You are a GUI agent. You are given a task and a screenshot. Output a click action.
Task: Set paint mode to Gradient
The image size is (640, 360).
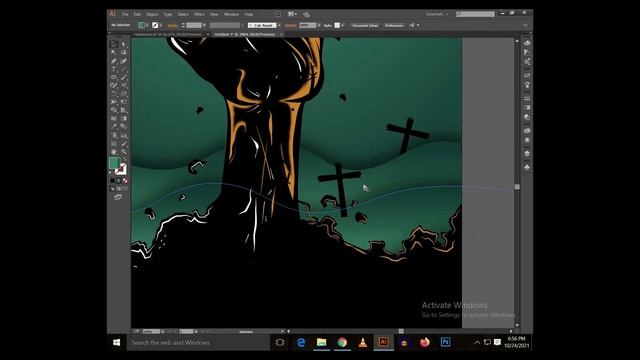tap(119, 180)
